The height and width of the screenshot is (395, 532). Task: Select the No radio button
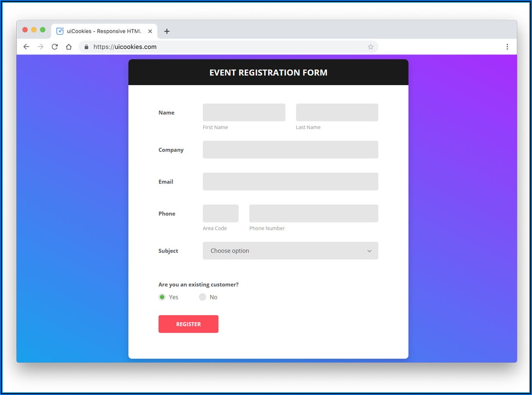click(x=202, y=297)
